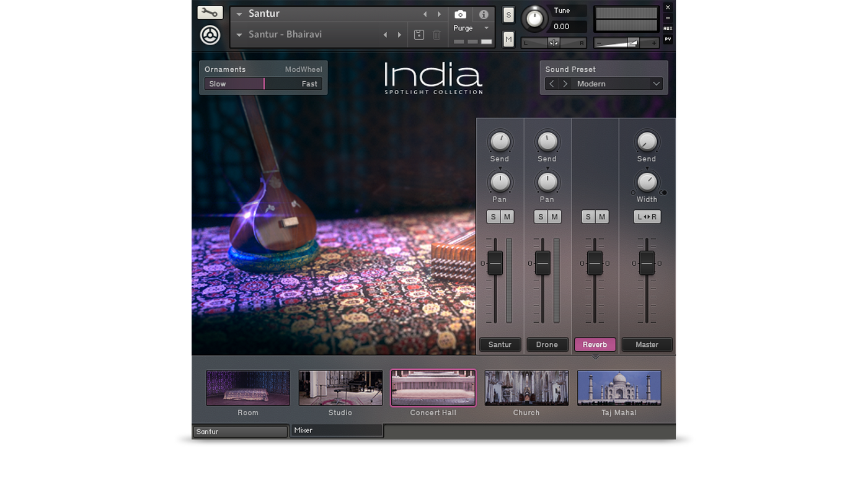868x498 pixels.
Task: Click the India Spotlight Collection logo
Action: tap(433, 78)
